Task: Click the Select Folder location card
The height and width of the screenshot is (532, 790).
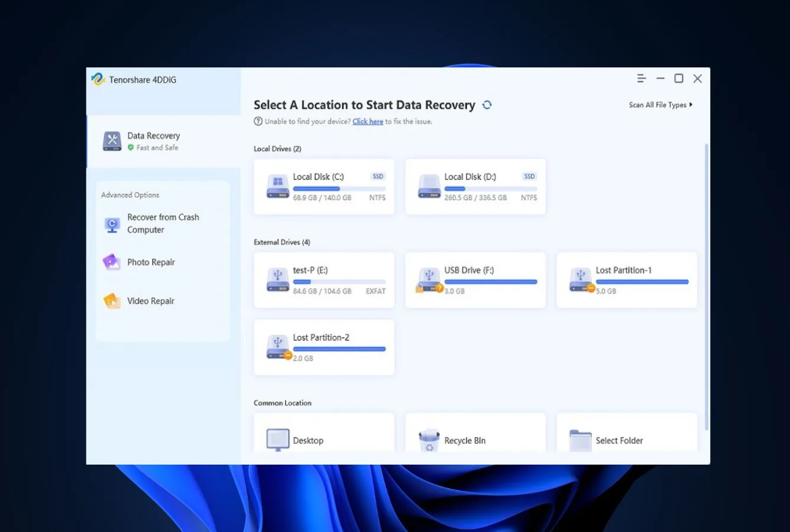Action: click(627, 433)
